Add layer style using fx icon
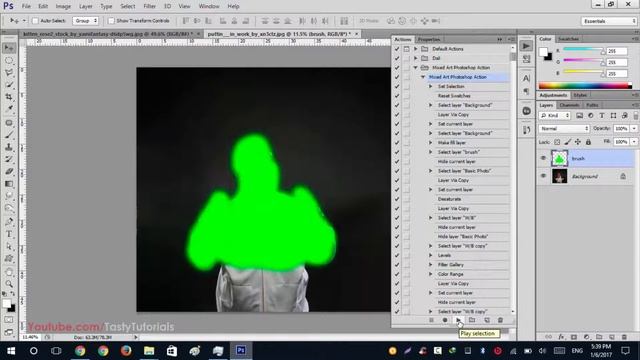Viewport: 640px width, 360px height. click(x=561, y=337)
